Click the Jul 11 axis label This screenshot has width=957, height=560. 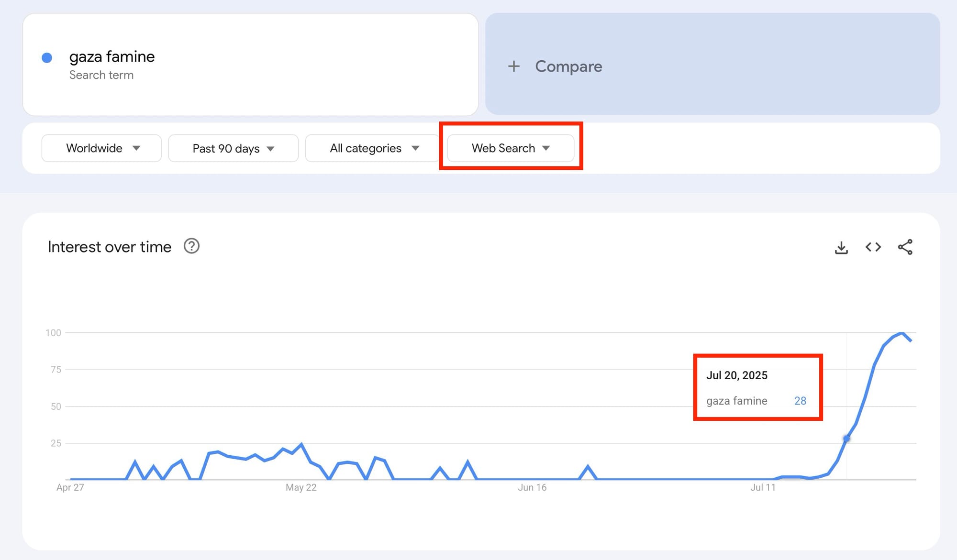click(x=763, y=487)
